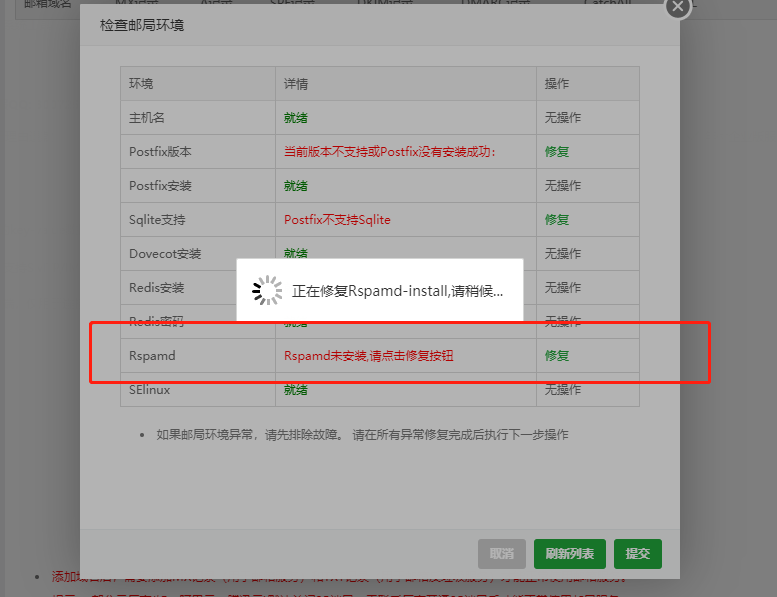Click the Rspamd未安装 error message

tap(368, 356)
